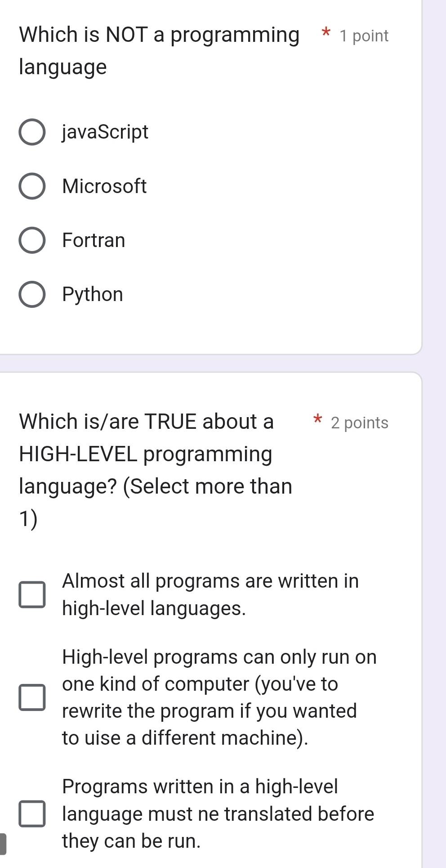
Task: Click the Microsoft answer label text
Action: 104,186
